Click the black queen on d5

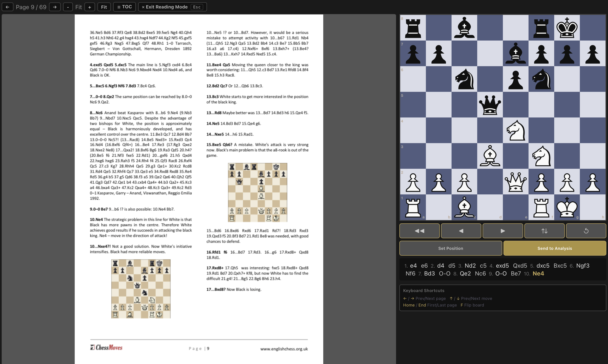490,105
